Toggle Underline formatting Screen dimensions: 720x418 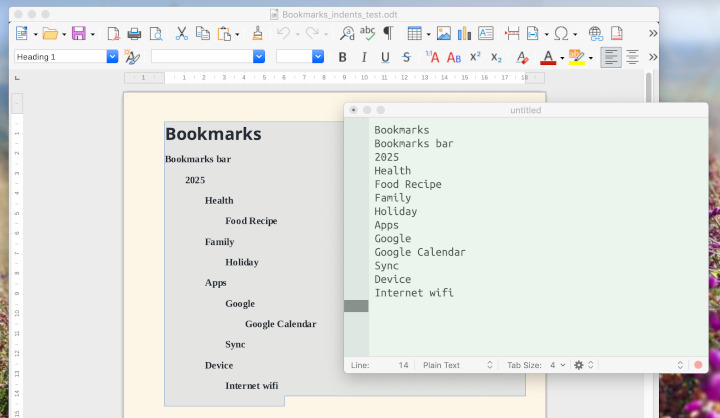point(384,57)
